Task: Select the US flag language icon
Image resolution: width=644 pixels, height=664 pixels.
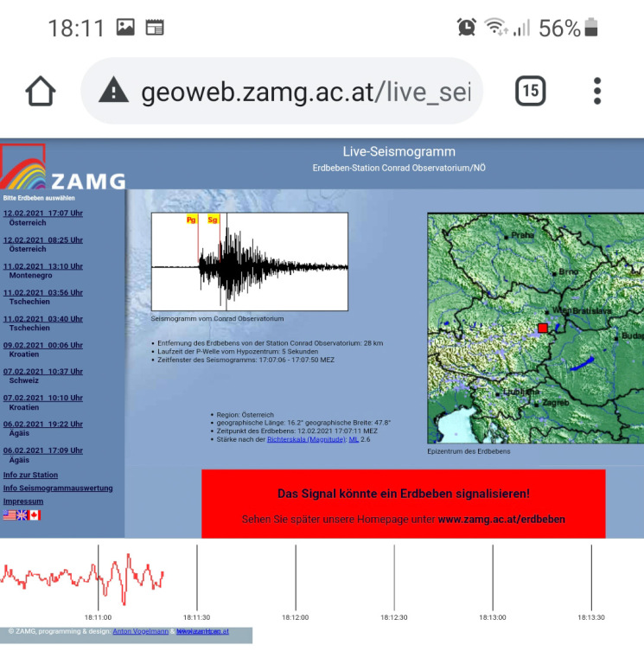Action: pyautogui.click(x=10, y=515)
